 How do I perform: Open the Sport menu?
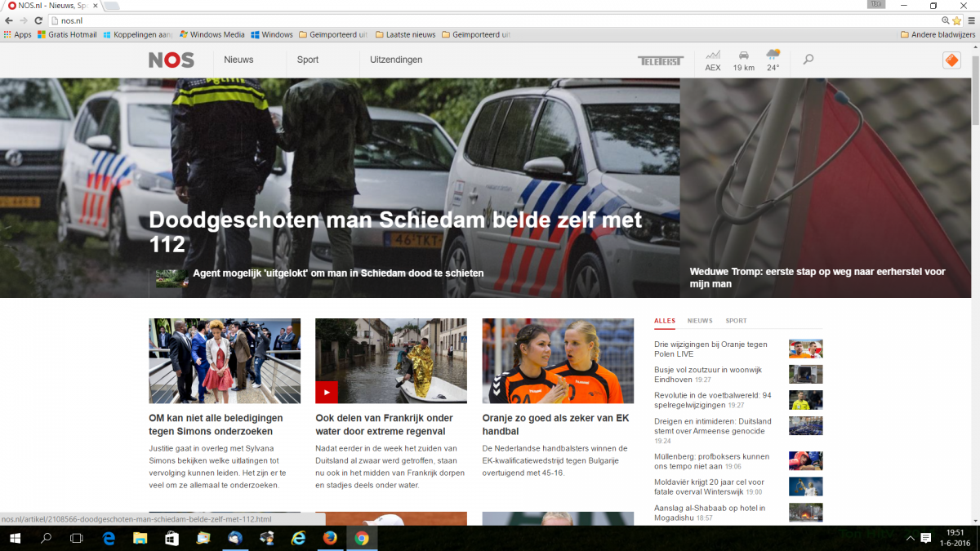pos(308,60)
